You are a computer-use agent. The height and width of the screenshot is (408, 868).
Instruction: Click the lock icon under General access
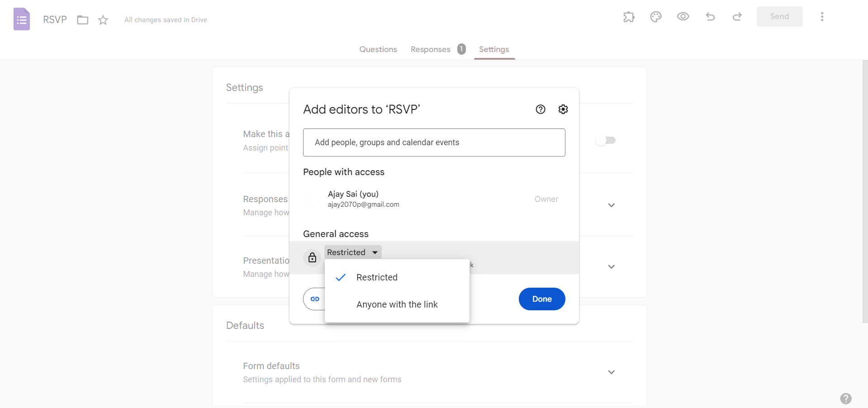[312, 257]
